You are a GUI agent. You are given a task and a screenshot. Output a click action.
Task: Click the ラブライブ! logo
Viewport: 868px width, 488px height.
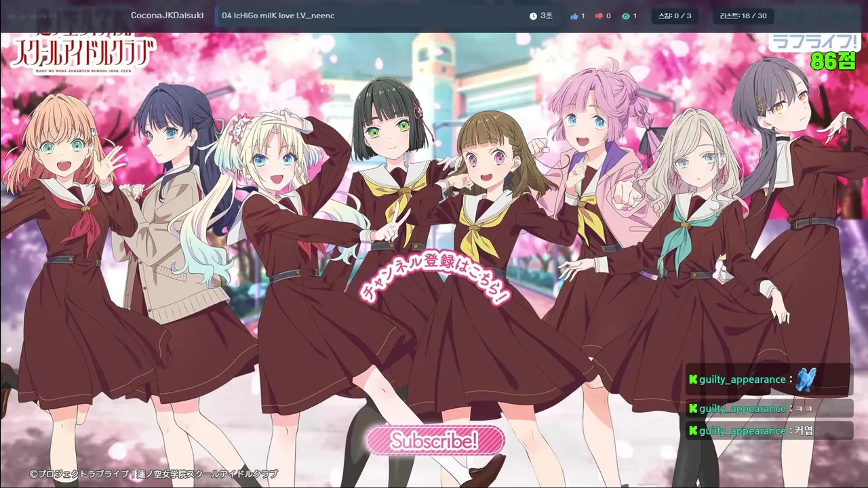816,41
